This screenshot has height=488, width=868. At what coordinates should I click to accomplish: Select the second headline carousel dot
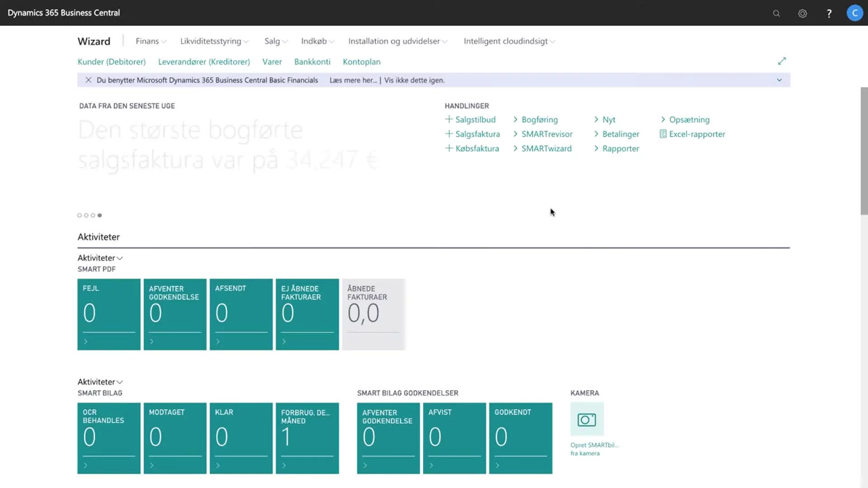coord(86,216)
